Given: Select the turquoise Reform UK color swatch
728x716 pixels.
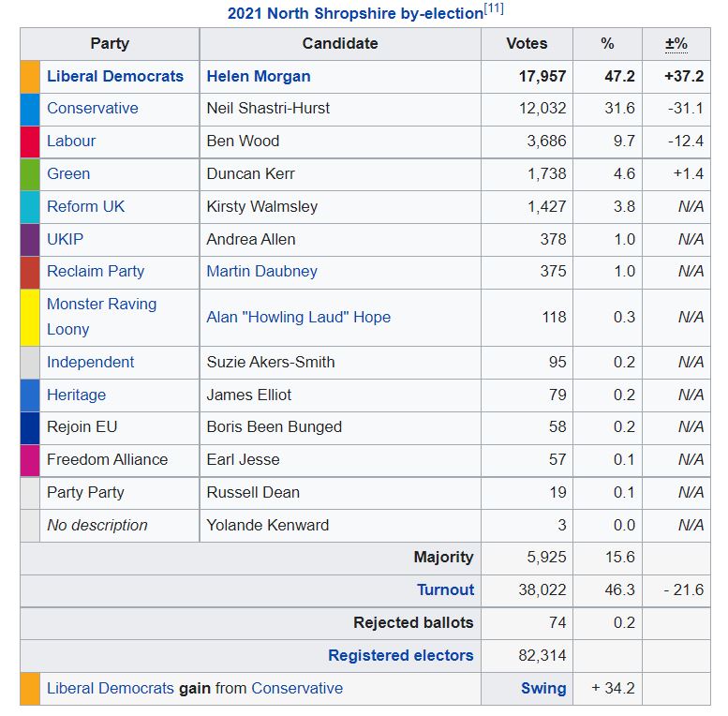Looking at the screenshot, I should [30, 207].
